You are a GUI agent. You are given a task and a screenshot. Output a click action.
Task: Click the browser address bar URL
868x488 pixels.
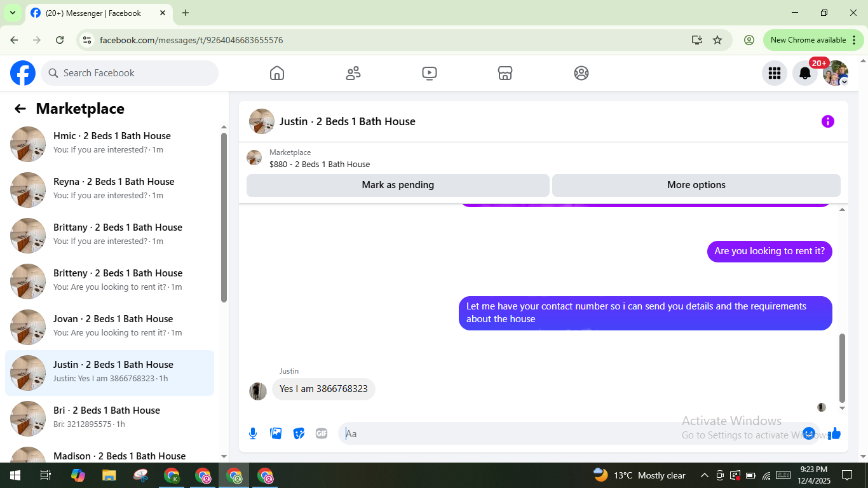pyautogui.click(x=191, y=40)
